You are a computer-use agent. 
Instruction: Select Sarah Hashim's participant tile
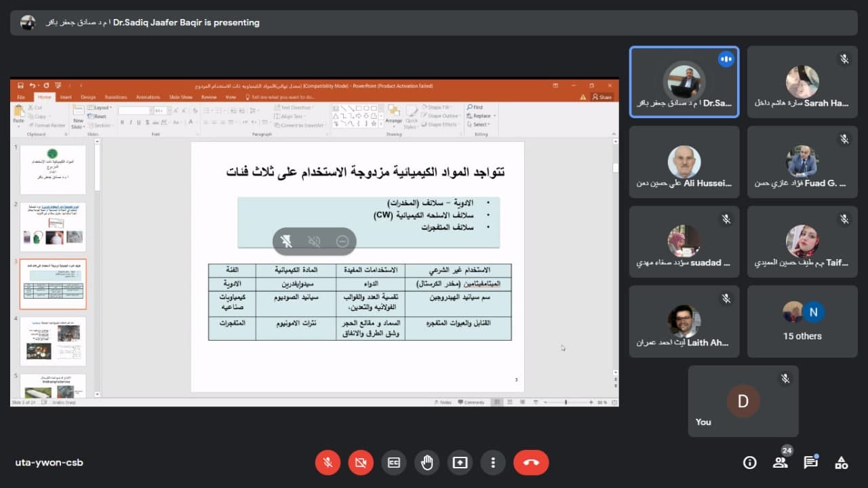point(802,82)
